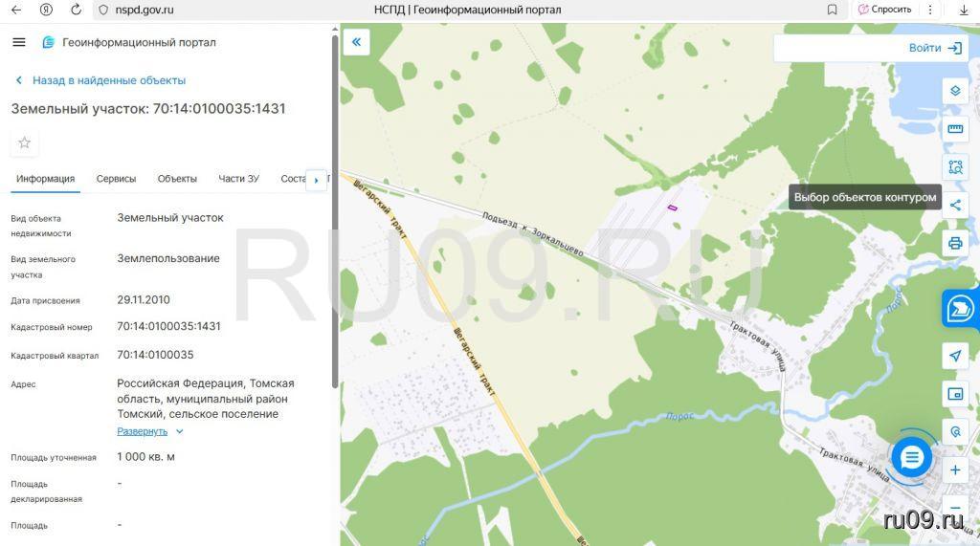Print the map with printer icon
980x546 pixels.
click(954, 243)
